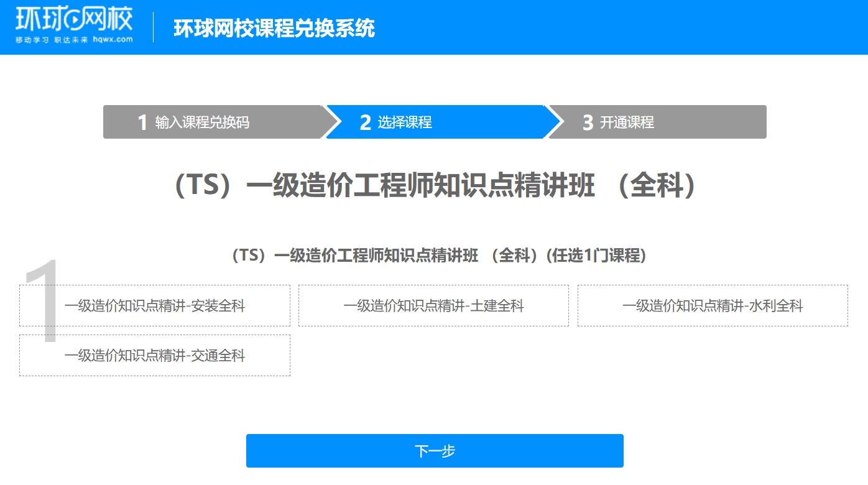Click the 下一步 button

[435, 451]
